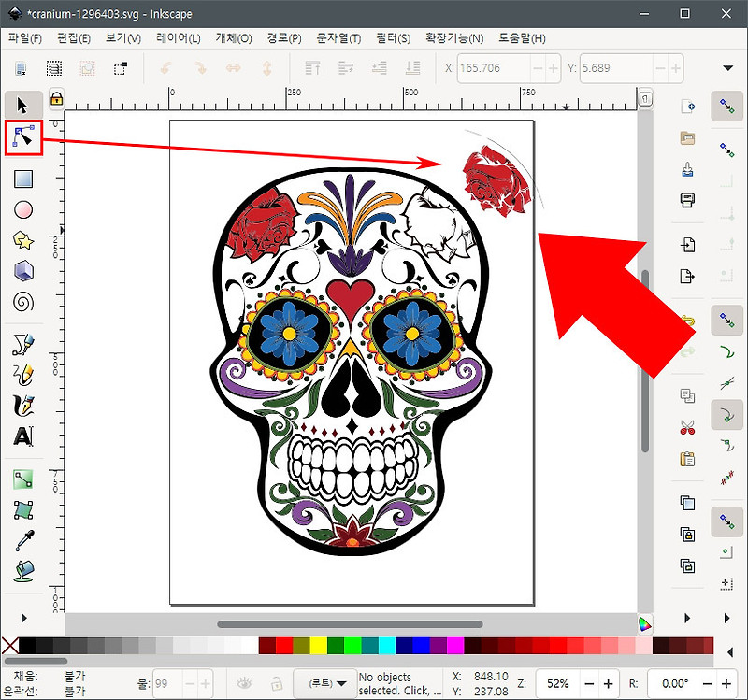
Task: Open the 필터(S) menu
Action: [393, 38]
